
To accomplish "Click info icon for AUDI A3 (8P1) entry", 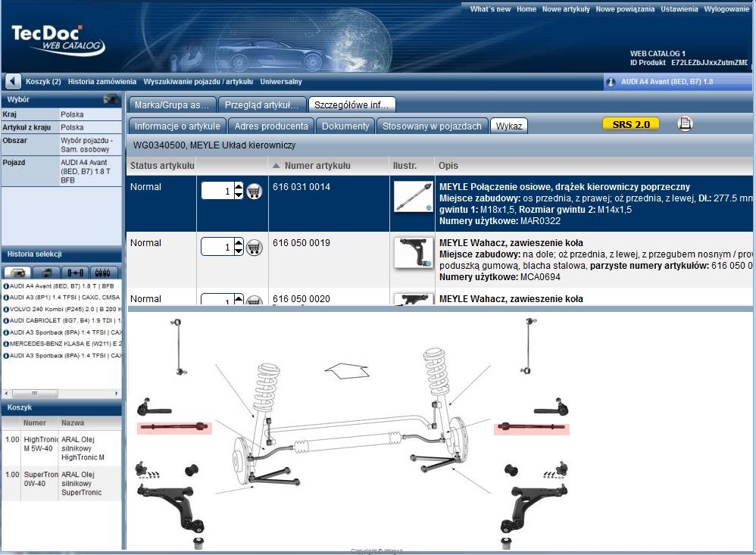I will pyautogui.click(x=6, y=298).
